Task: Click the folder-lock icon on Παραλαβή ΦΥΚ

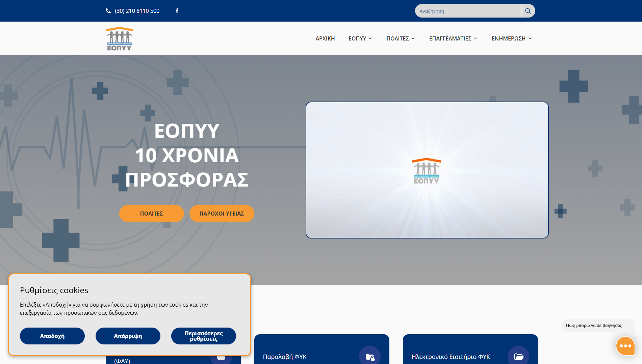Action: pos(370,357)
